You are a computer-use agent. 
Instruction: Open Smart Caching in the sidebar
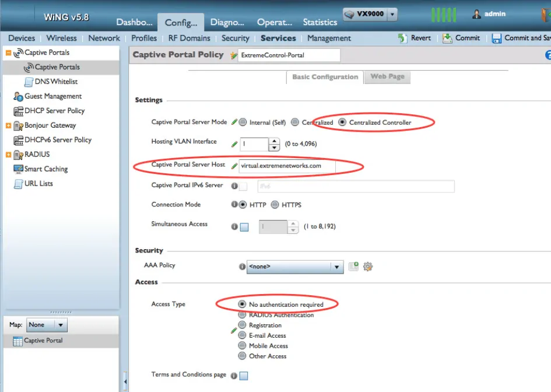click(45, 169)
